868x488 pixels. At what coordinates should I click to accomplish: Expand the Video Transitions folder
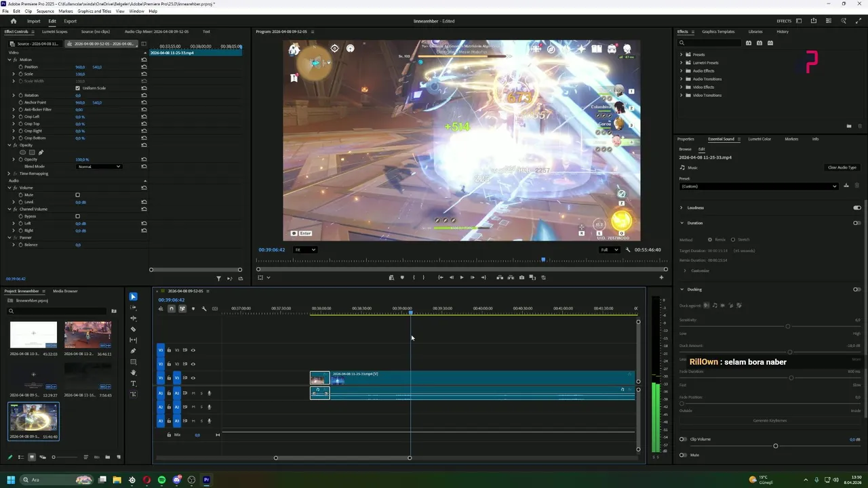pos(682,95)
